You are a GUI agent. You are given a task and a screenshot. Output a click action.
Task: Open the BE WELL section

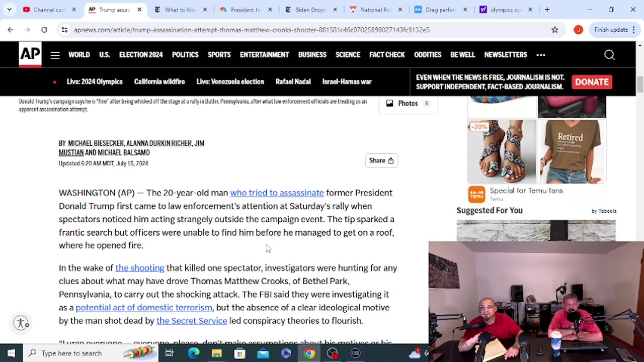coord(462,55)
